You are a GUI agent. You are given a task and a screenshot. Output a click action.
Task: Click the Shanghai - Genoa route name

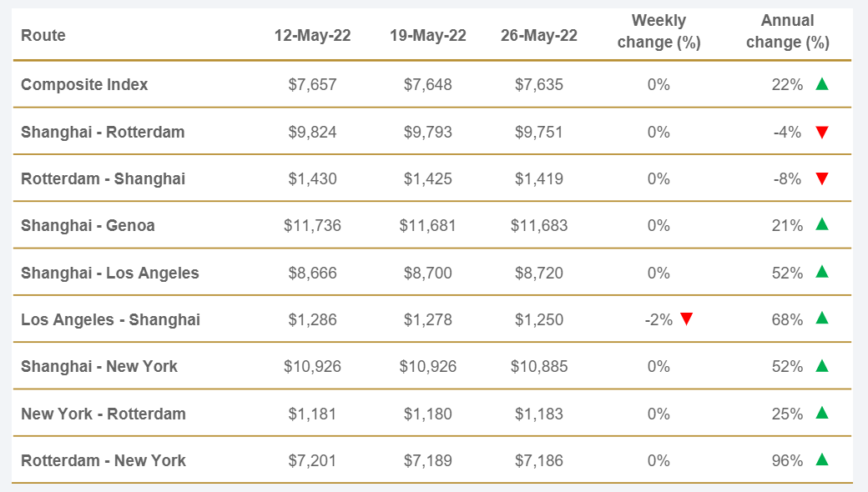(x=88, y=225)
